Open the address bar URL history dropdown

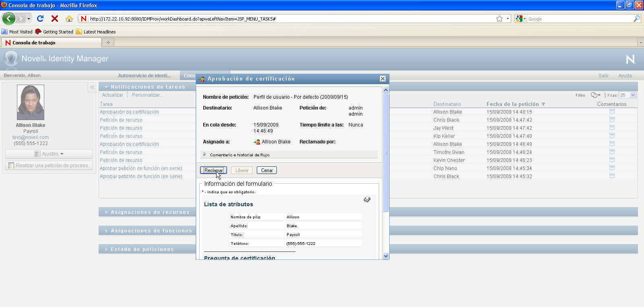coord(508,19)
